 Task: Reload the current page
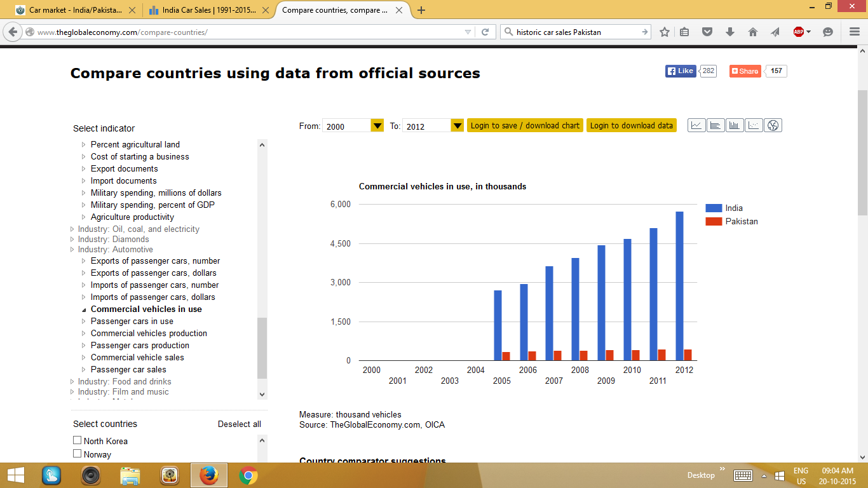[x=485, y=32]
